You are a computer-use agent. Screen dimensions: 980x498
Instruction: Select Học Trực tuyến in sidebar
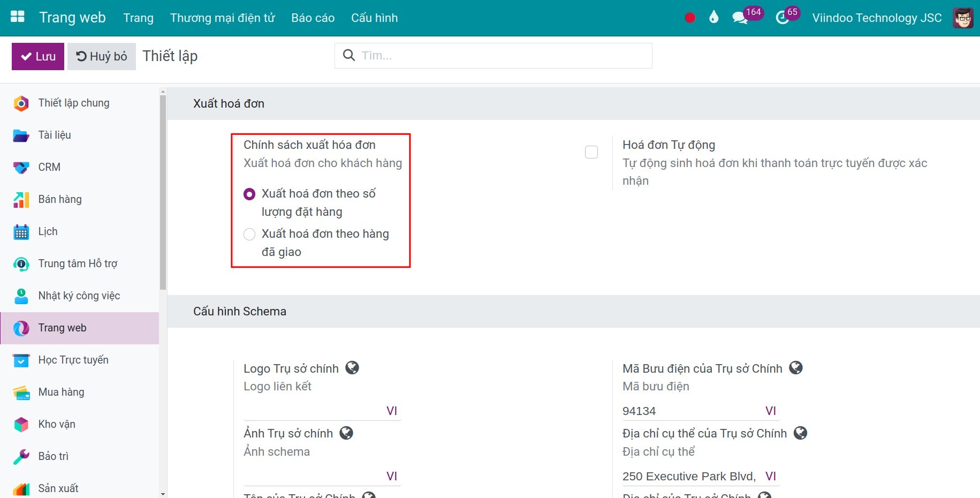pyautogui.click(x=80, y=360)
